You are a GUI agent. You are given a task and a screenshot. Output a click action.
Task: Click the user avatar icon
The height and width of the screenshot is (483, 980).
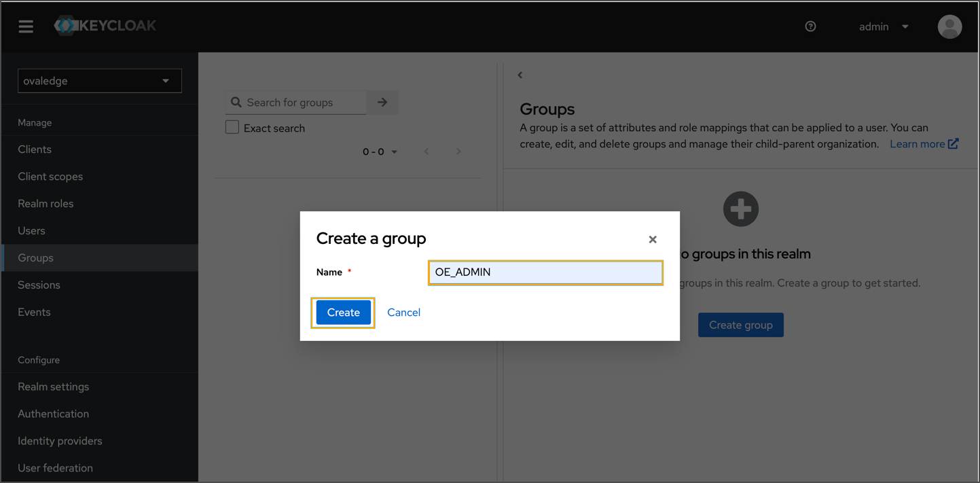coord(949,26)
